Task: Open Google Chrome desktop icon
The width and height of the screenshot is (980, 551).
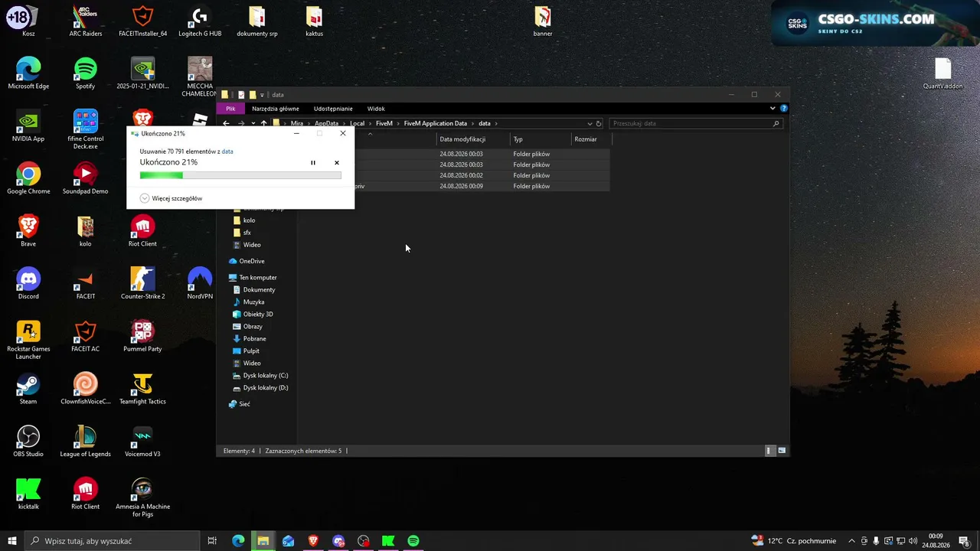Action: point(28,179)
